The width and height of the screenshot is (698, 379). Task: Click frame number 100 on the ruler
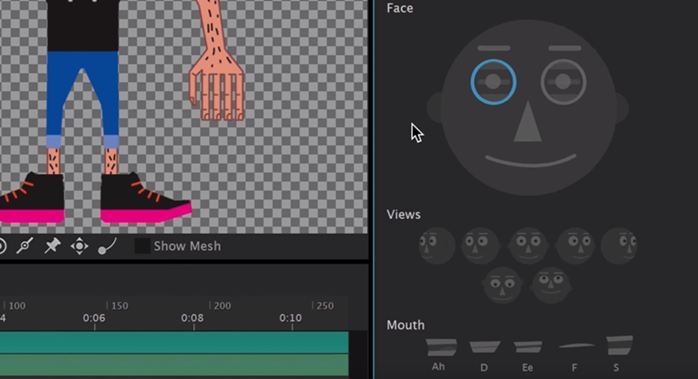17,306
